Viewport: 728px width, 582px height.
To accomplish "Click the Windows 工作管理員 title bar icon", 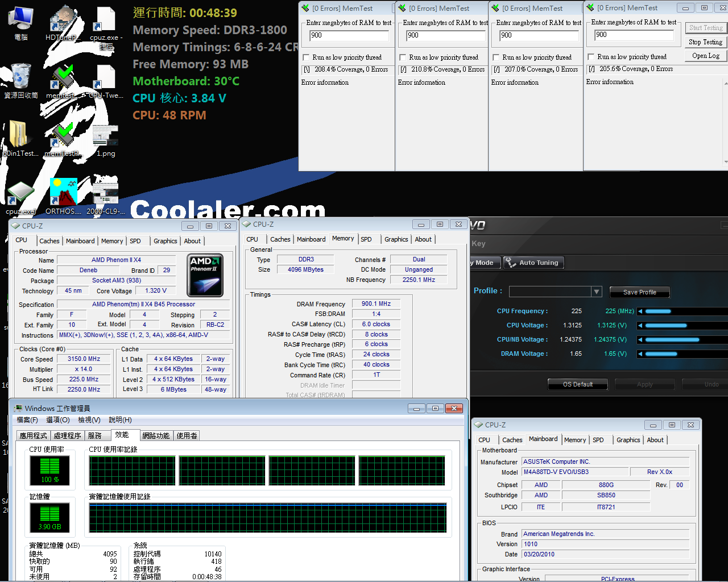I will tap(18, 409).
